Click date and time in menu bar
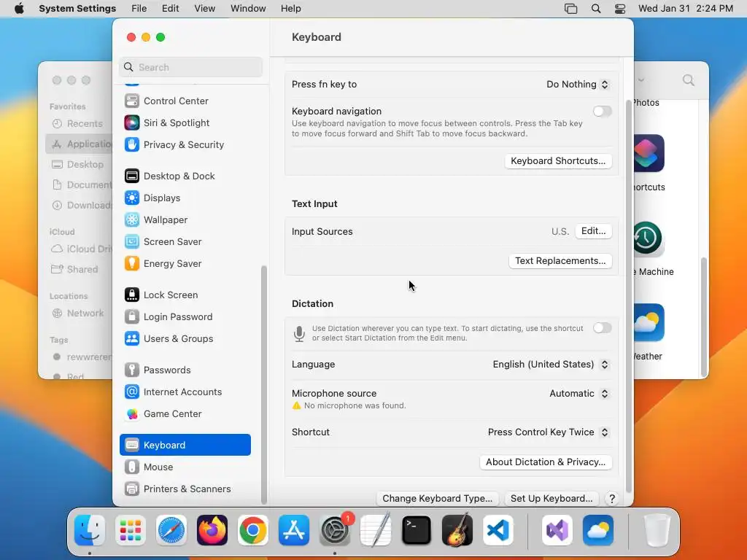 pos(686,9)
